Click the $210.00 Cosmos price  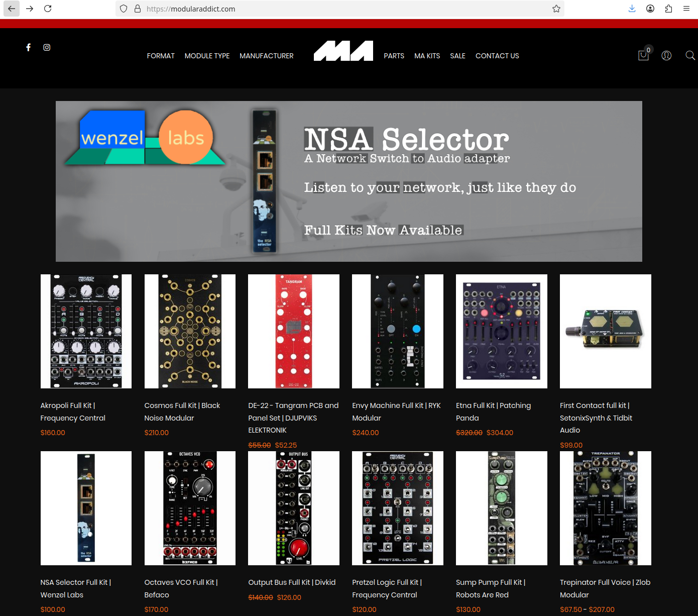156,433
